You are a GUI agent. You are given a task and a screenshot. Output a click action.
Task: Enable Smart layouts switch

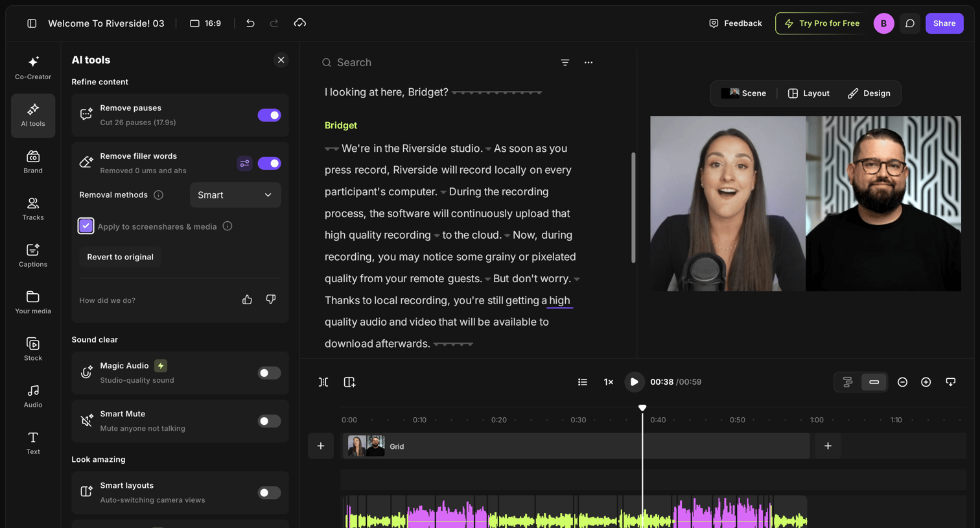(269, 493)
